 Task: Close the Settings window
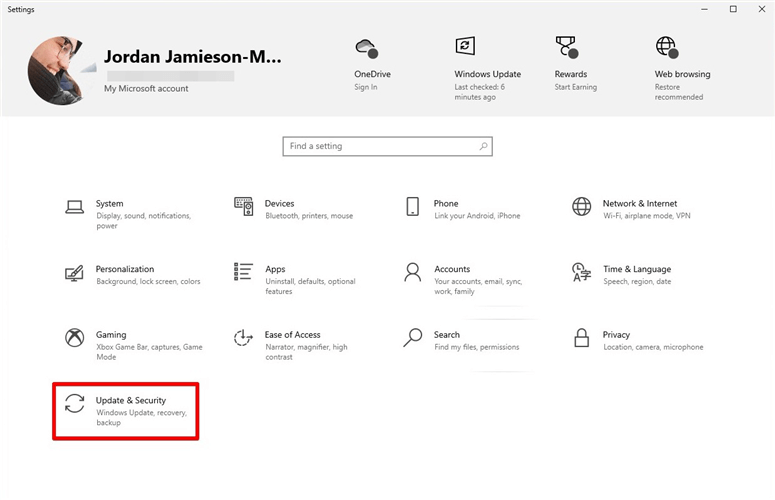762,9
